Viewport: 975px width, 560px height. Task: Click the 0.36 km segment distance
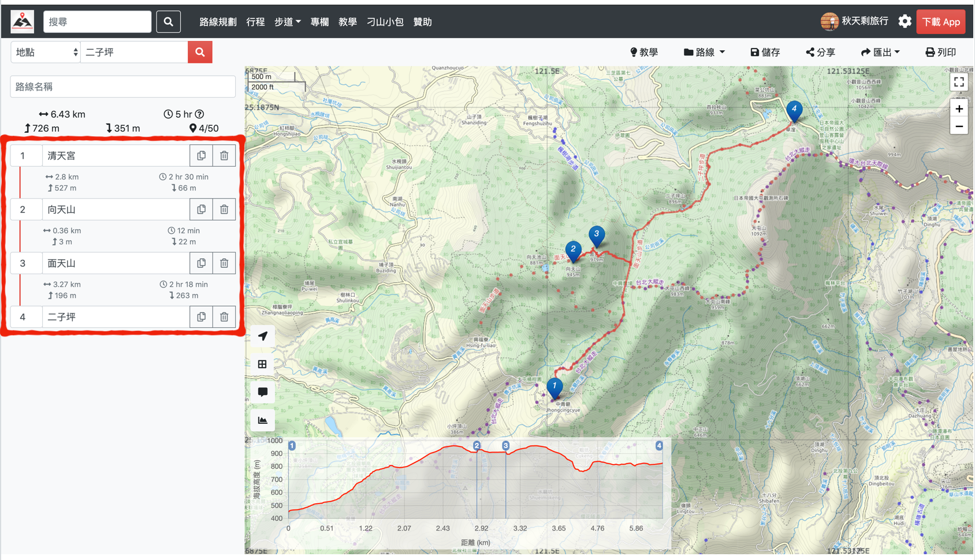62,230
